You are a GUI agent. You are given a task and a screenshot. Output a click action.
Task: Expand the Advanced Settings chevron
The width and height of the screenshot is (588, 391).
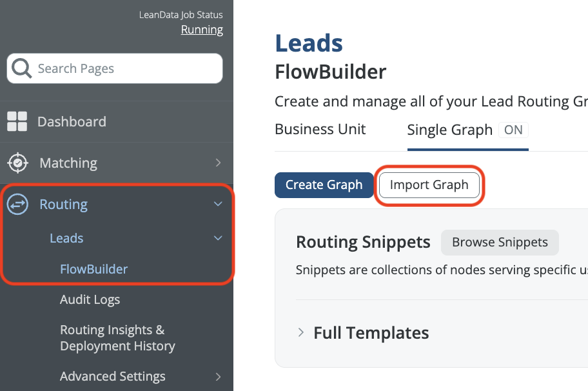pyautogui.click(x=218, y=376)
